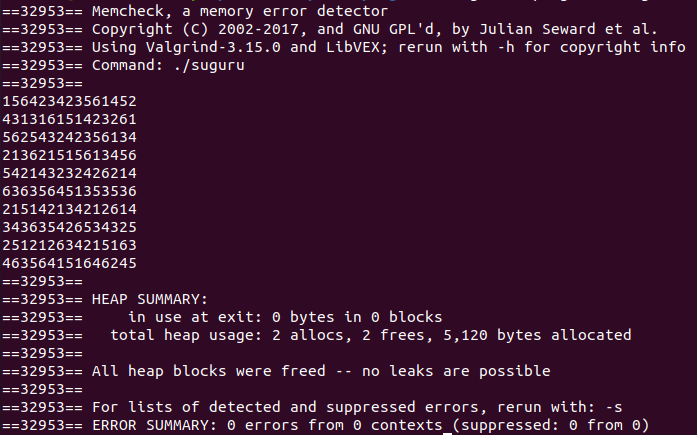Click output row 213621515613456
This screenshot has height=435, width=697.
click(x=69, y=156)
